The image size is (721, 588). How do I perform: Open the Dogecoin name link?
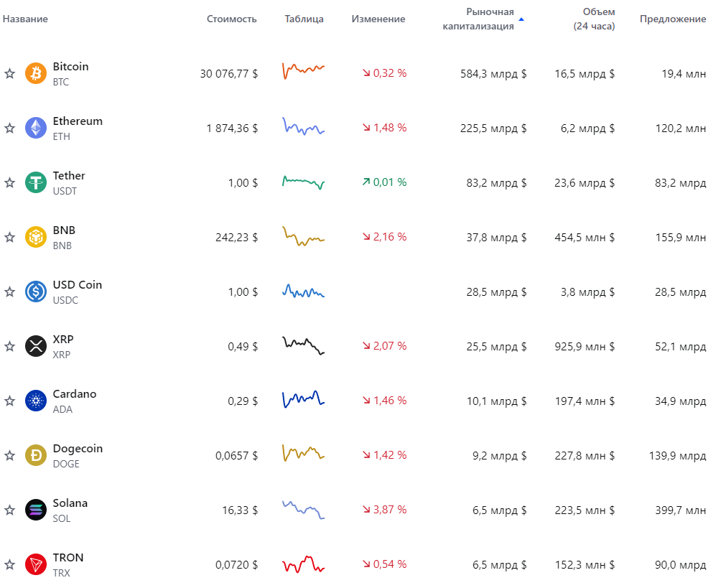tap(78, 449)
